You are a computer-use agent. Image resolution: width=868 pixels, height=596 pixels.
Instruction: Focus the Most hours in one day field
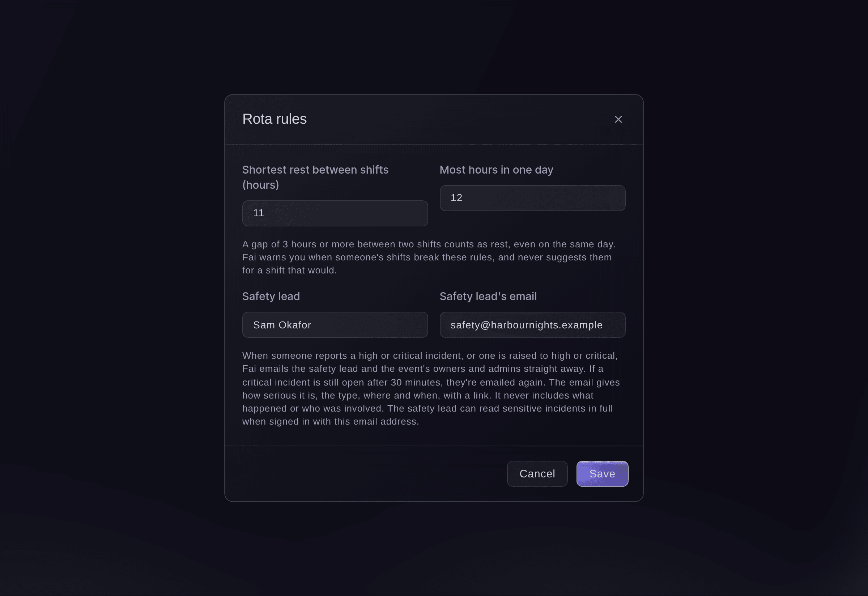point(532,198)
